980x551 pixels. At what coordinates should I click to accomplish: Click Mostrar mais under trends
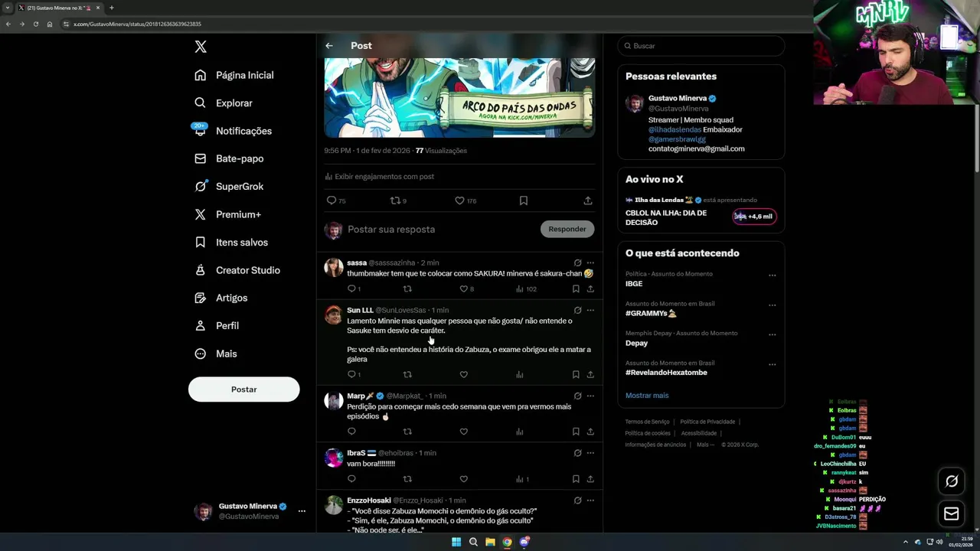coord(647,396)
